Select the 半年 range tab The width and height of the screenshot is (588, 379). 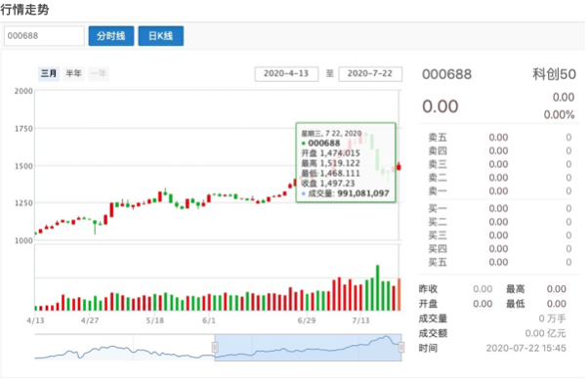(73, 73)
